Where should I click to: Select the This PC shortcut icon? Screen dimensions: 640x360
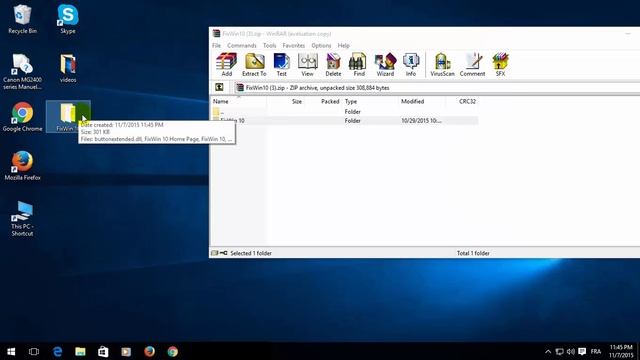point(22,218)
